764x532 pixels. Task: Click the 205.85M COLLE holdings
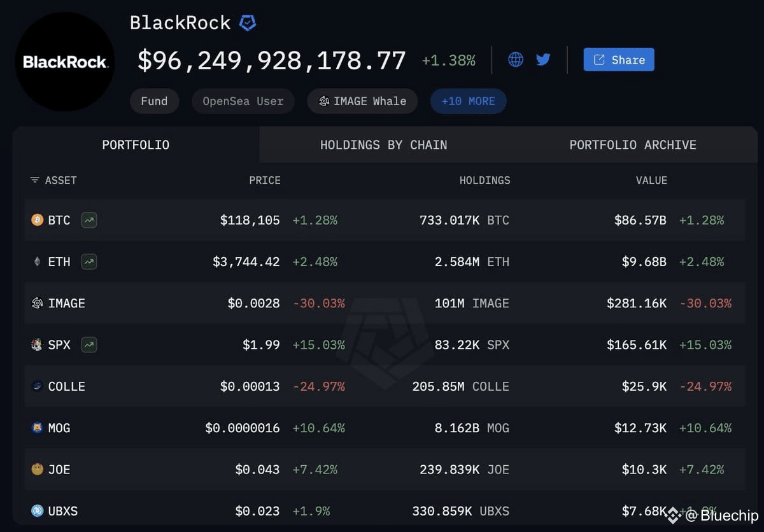[461, 386]
